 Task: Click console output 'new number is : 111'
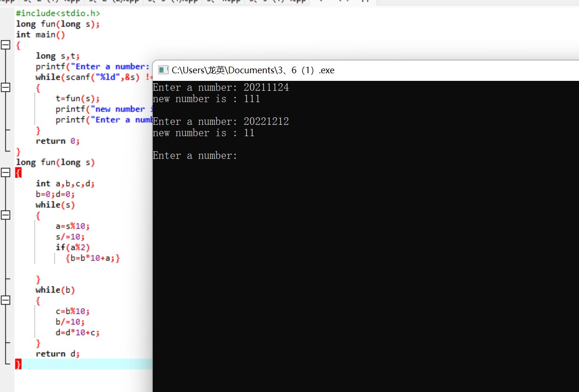coord(207,99)
